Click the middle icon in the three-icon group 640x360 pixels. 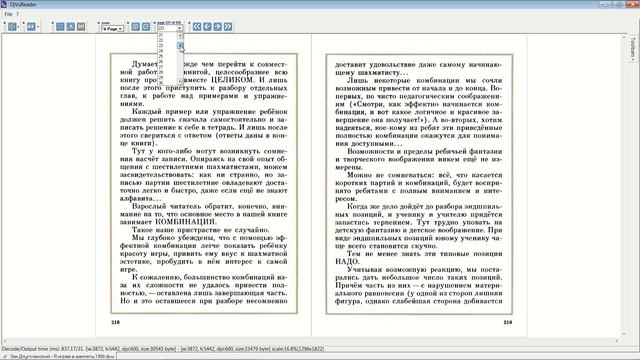click(x=71, y=27)
